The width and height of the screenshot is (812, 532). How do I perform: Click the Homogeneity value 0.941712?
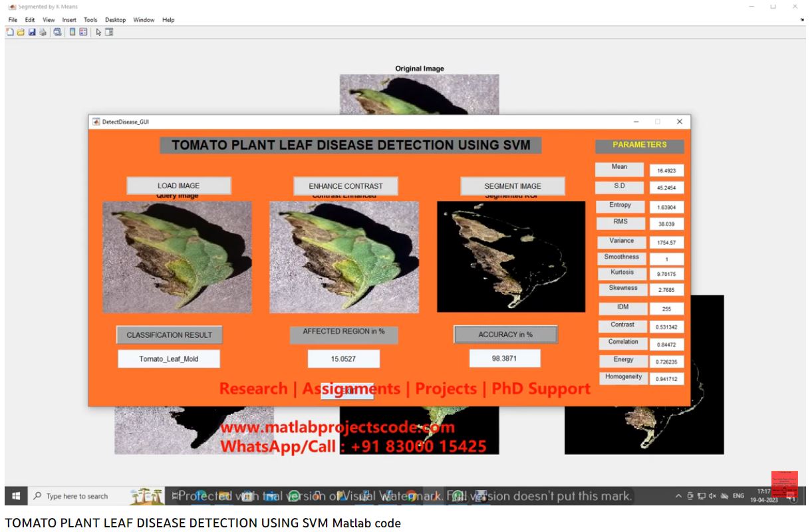click(x=666, y=379)
